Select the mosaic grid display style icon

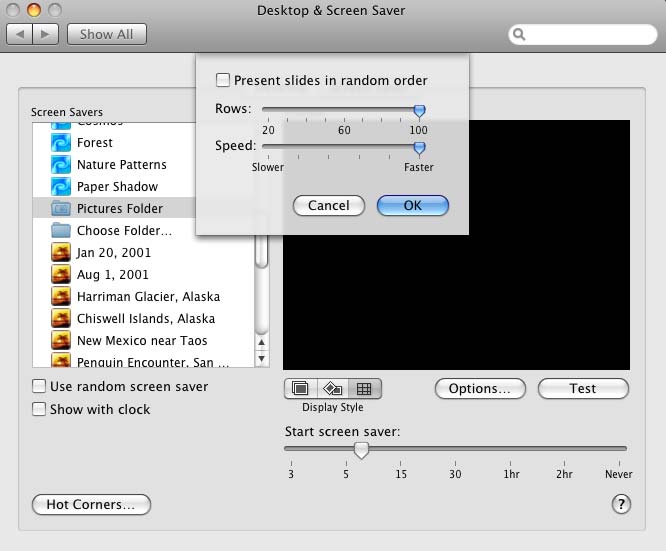(364, 388)
